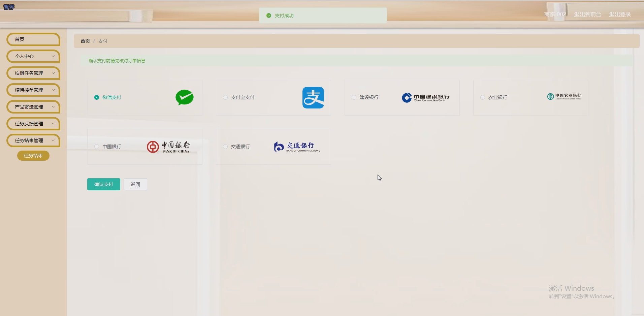Screen dimensions: 644x316
Task: Click the 支付 breadcrumb text
Action: coord(103,41)
